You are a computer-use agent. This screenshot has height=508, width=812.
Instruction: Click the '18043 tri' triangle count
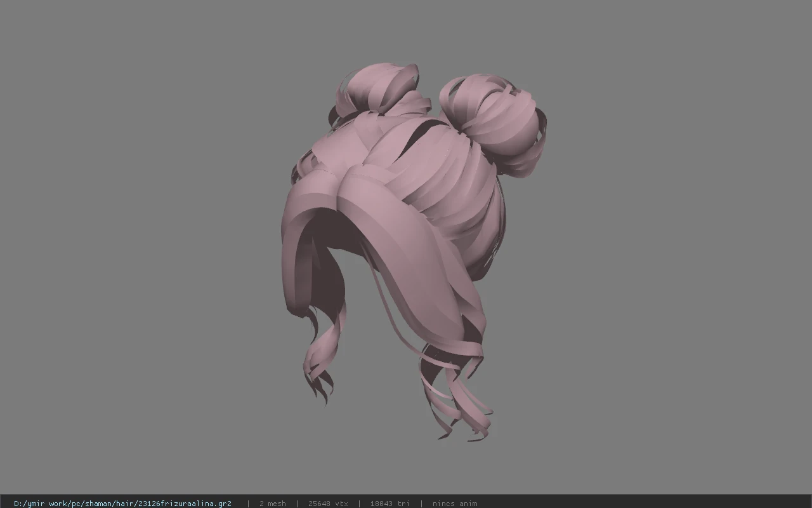(x=390, y=504)
